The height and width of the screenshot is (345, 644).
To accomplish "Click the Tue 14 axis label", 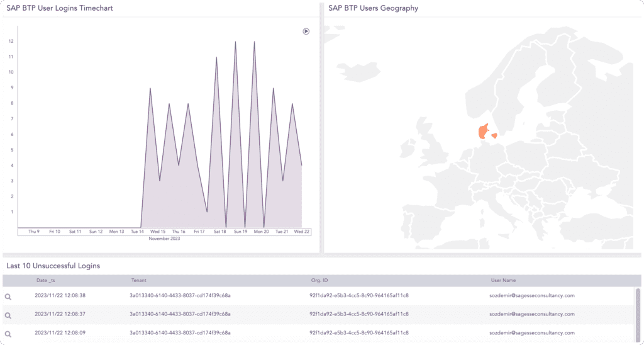I will [x=137, y=232].
